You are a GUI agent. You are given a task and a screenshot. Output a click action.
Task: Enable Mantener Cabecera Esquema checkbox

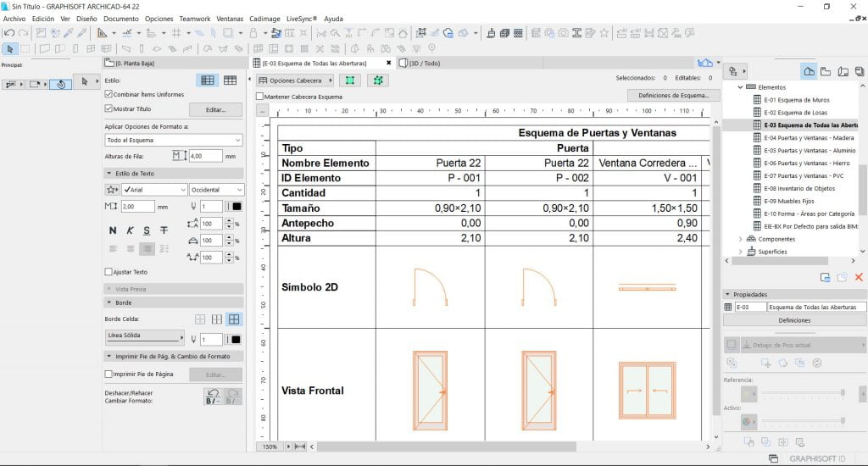260,97
